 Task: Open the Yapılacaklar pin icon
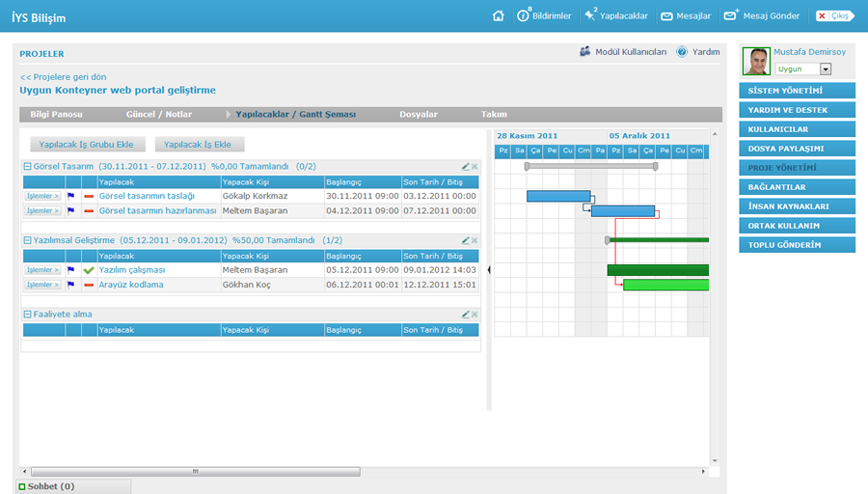(x=590, y=15)
